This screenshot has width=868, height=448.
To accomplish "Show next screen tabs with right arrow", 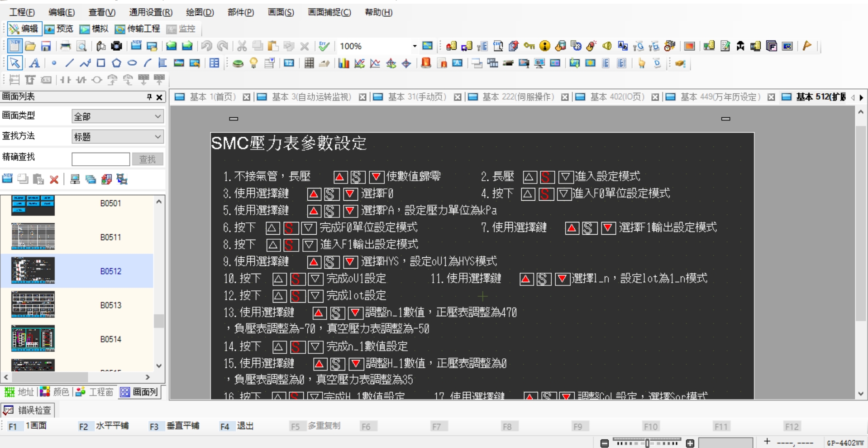I will coord(861,97).
